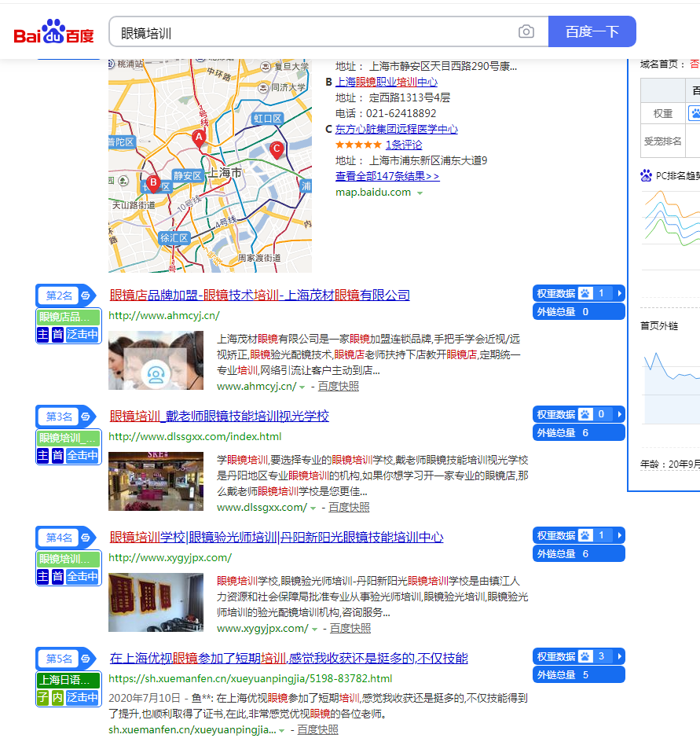Click the 全击中 tag under 第3名
The width and height of the screenshot is (700, 738).
point(82,456)
